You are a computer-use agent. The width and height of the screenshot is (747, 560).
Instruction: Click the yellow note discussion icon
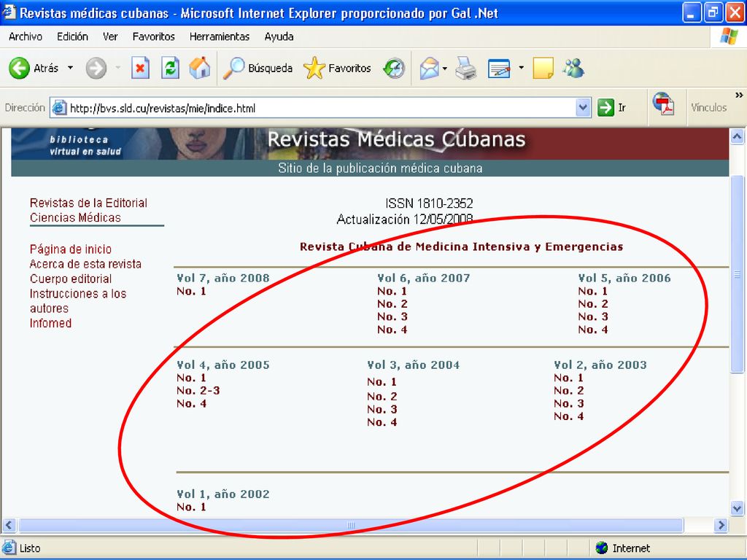coord(543,68)
